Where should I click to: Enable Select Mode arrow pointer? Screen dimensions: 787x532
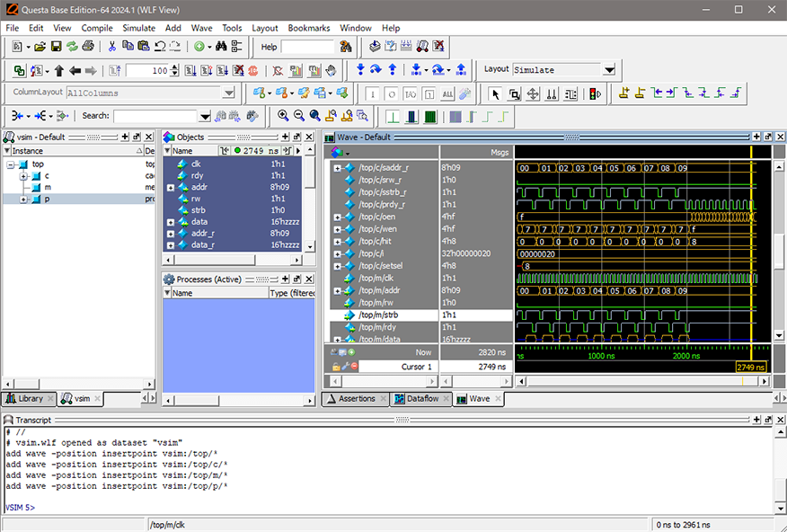coord(496,93)
